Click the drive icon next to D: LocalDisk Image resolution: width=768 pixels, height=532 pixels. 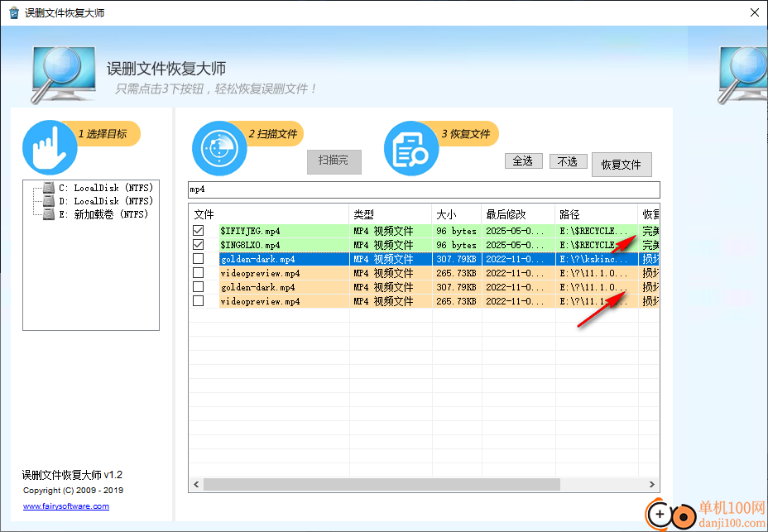click(x=49, y=201)
